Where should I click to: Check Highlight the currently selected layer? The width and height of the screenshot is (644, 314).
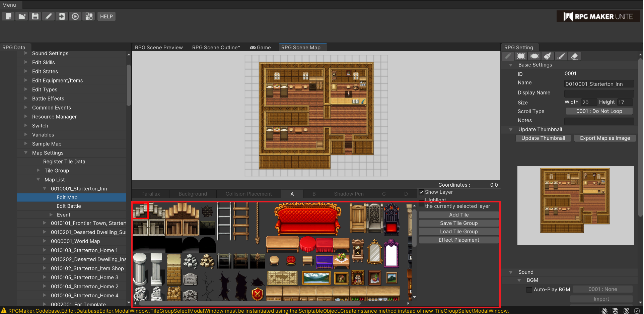click(x=421, y=203)
